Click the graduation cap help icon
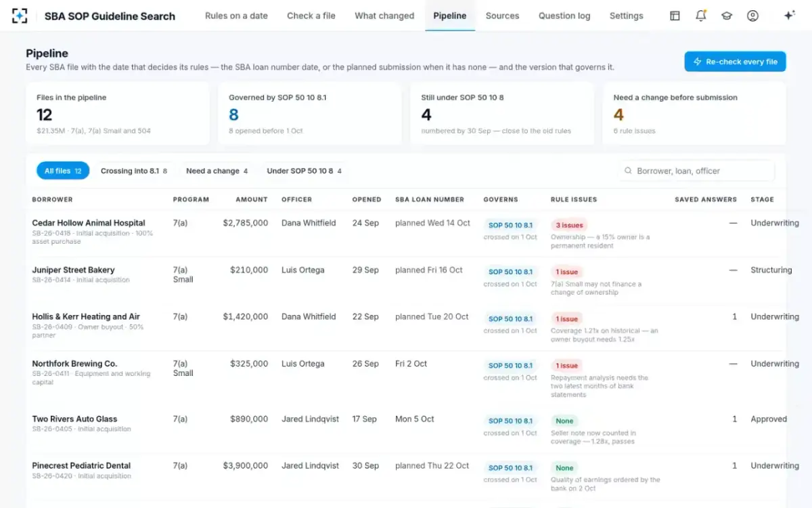812x508 pixels. point(727,16)
